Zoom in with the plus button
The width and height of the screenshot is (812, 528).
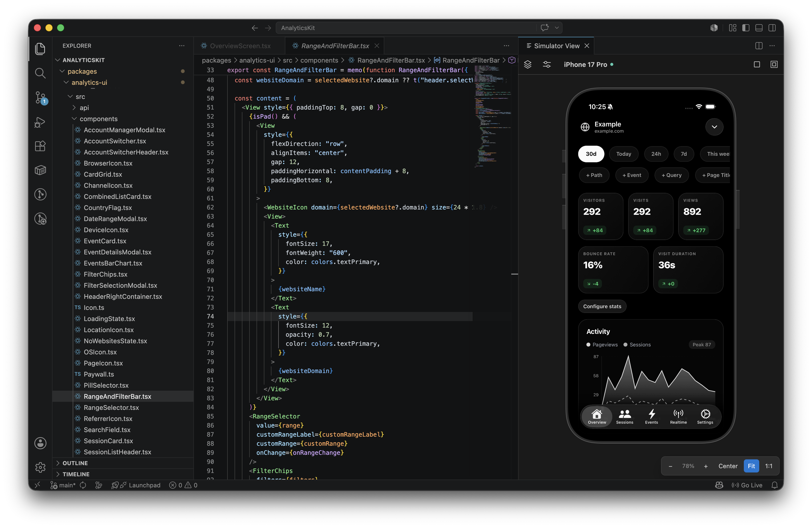(705, 466)
